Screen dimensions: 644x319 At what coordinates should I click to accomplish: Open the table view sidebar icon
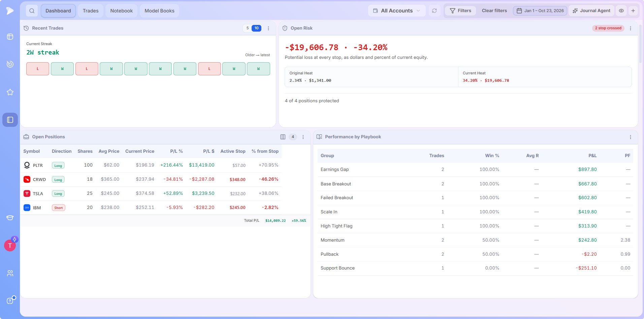pos(10,37)
